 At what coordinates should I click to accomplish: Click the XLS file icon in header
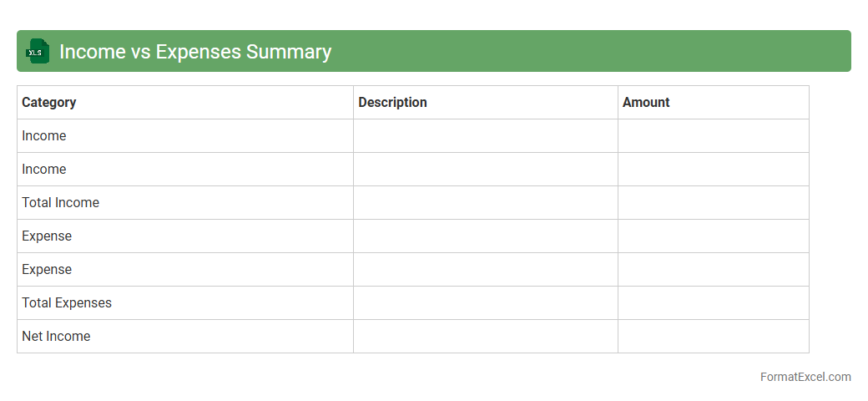(37, 51)
